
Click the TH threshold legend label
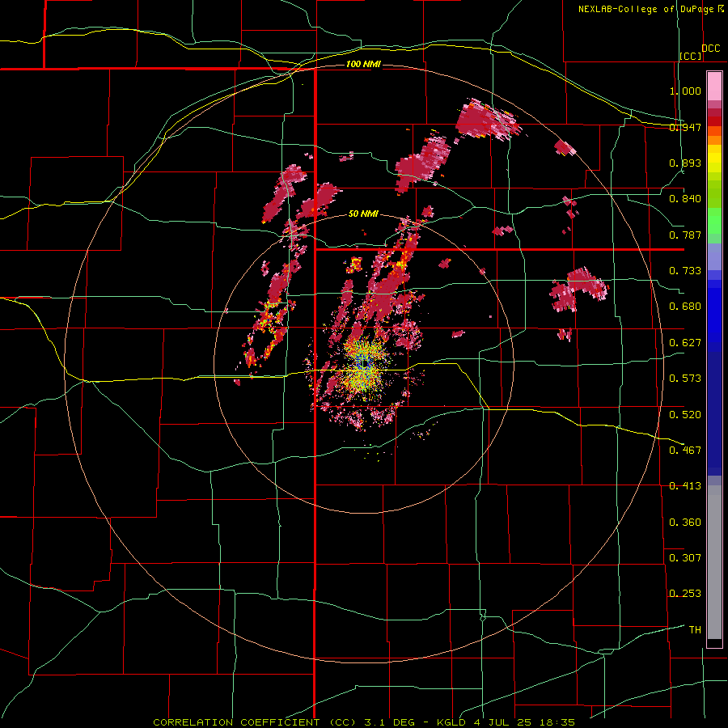coord(695,629)
